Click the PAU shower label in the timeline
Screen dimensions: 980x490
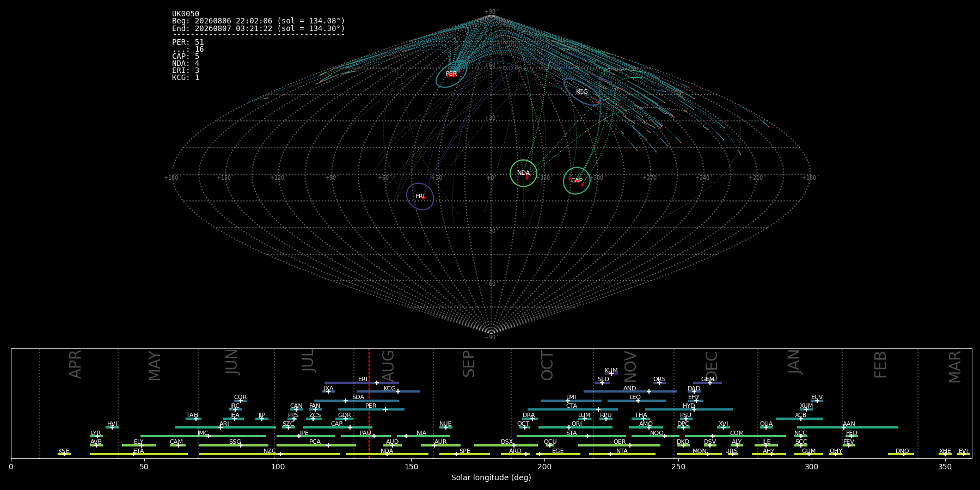point(365,433)
